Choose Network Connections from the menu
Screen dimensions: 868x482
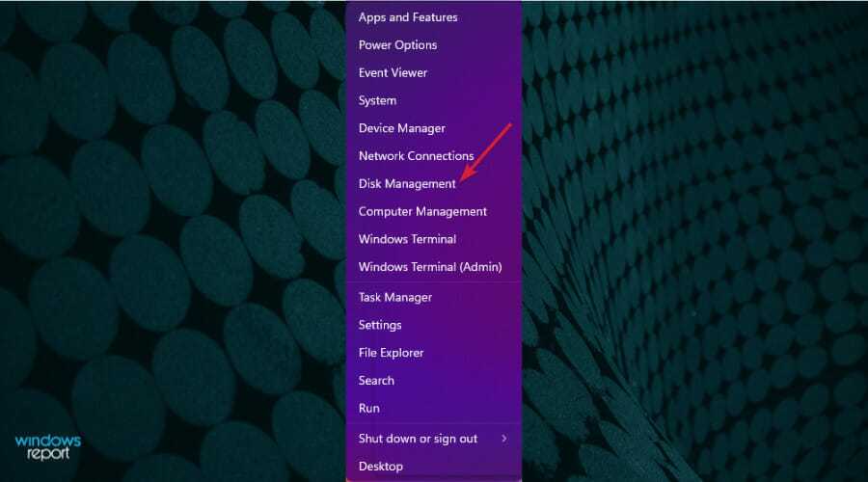pyautogui.click(x=416, y=156)
